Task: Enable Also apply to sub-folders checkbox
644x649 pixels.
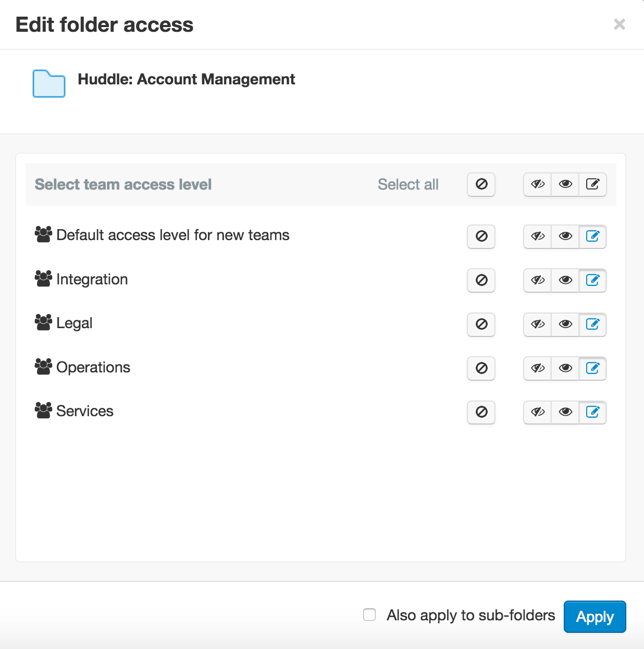Action: pos(369,615)
